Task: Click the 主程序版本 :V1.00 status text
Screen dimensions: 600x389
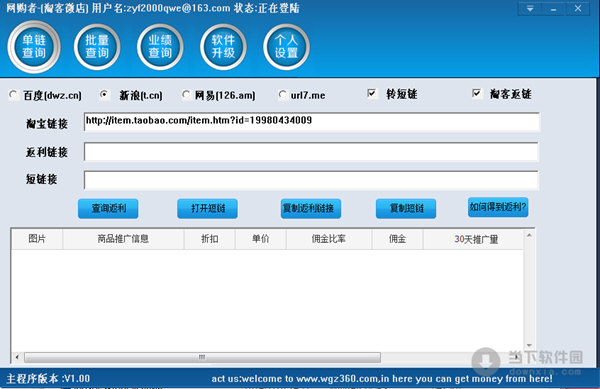Action: (48, 379)
